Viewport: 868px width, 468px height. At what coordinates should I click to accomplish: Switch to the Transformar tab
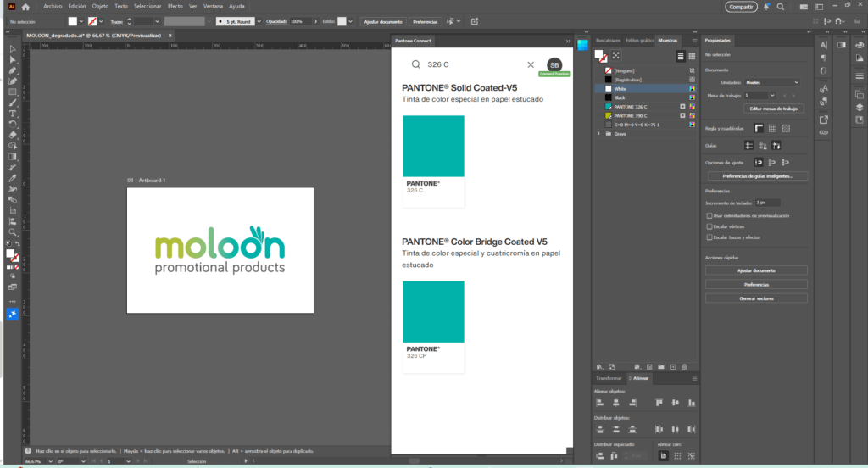click(609, 378)
